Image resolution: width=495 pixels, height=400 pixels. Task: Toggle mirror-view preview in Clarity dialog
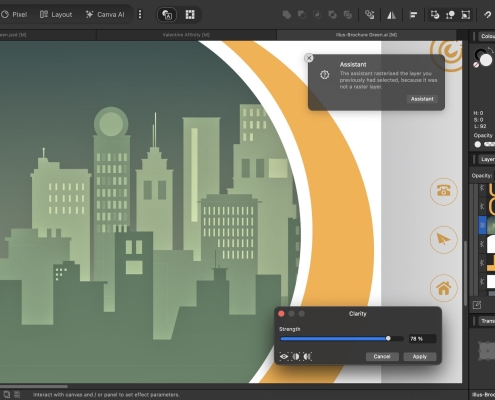307,357
